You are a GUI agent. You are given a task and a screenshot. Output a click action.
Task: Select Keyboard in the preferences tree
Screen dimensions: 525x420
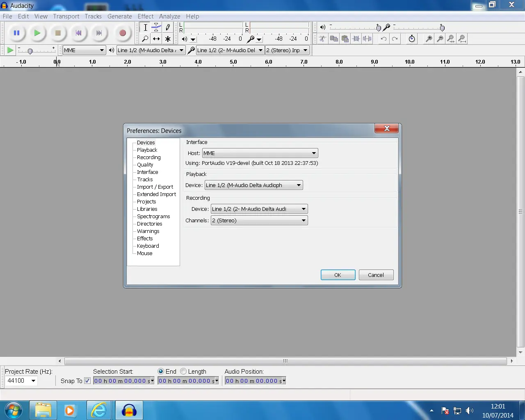pyautogui.click(x=148, y=246)
